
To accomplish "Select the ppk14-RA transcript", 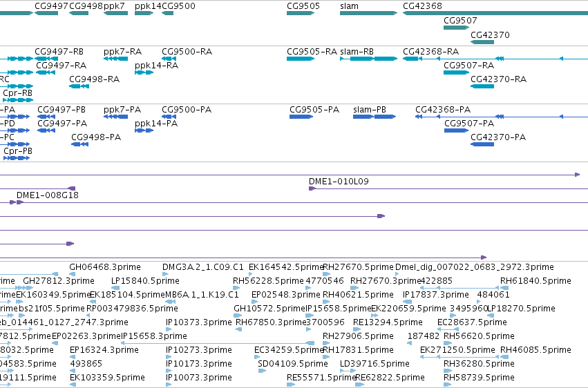I will (144, 72).
